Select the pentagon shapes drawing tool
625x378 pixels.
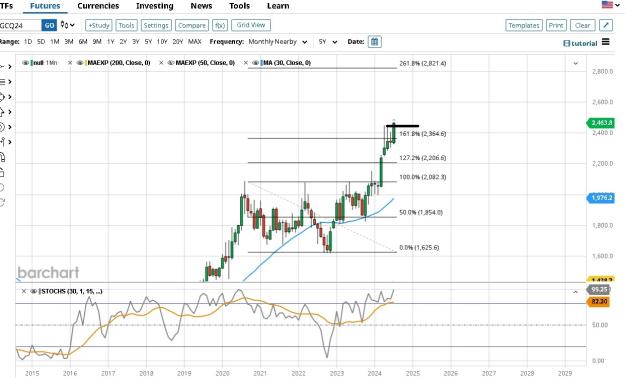(x=2, y=97)
